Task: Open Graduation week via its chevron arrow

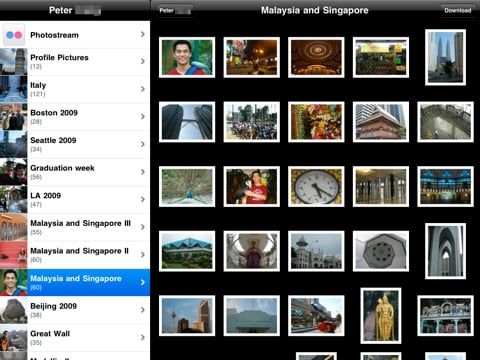Action: tap(143, 172)
